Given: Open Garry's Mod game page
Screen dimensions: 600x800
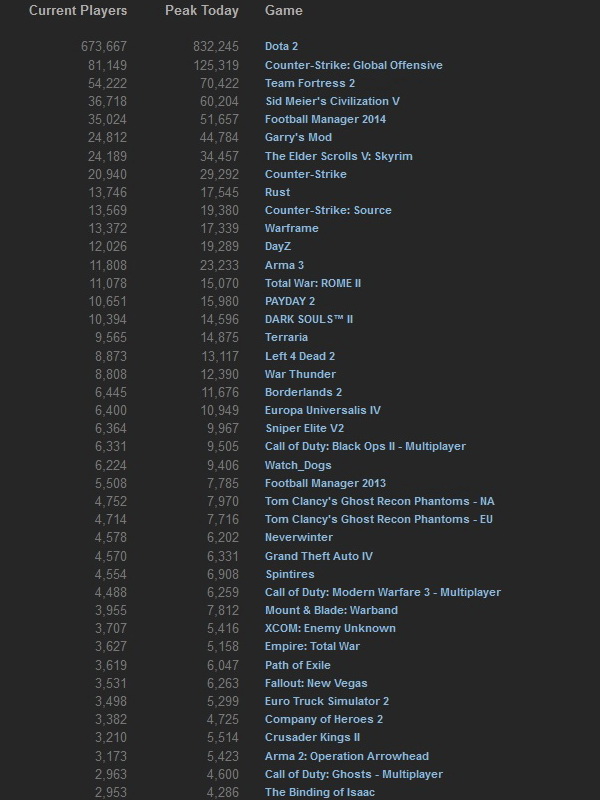Looking at the screenshot, I should pyautogui.click(x=298, y=137).
